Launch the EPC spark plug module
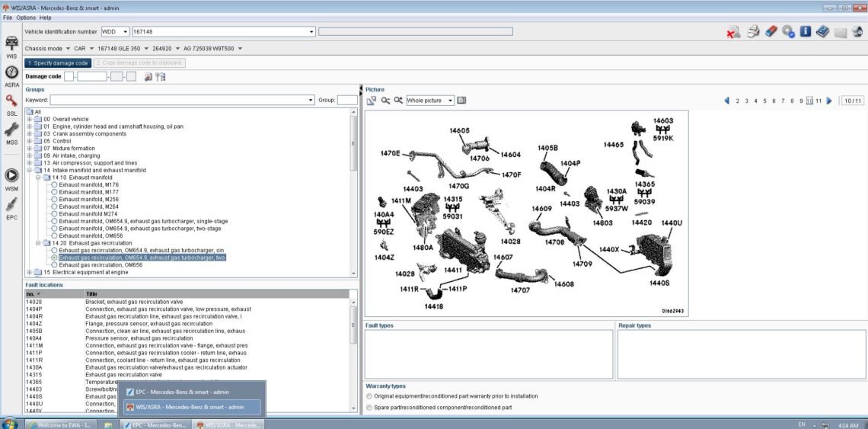The width and height of the screenshot is (868, 429). 11,208
